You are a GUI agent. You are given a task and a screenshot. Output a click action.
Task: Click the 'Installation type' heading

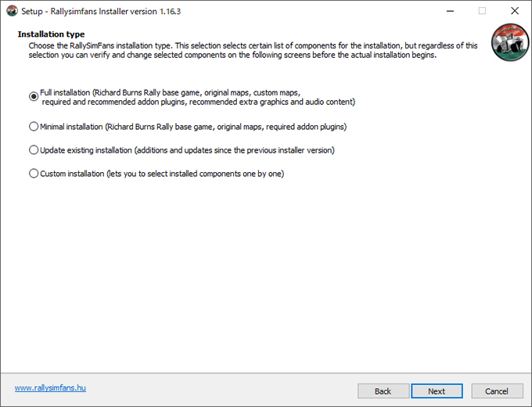click(51, 34)
